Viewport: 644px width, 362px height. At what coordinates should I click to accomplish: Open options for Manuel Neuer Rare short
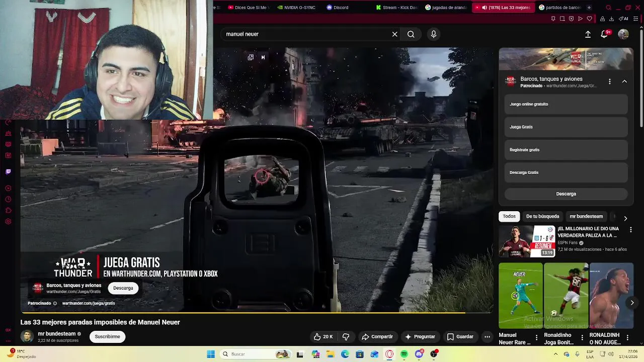click(536, 338)
